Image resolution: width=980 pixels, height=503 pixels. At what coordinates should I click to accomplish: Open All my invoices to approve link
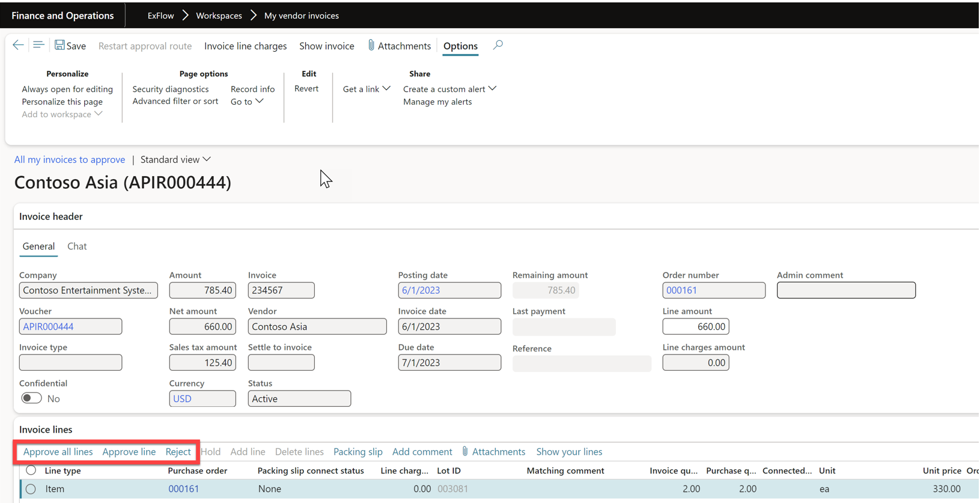(x=70, y=159)
